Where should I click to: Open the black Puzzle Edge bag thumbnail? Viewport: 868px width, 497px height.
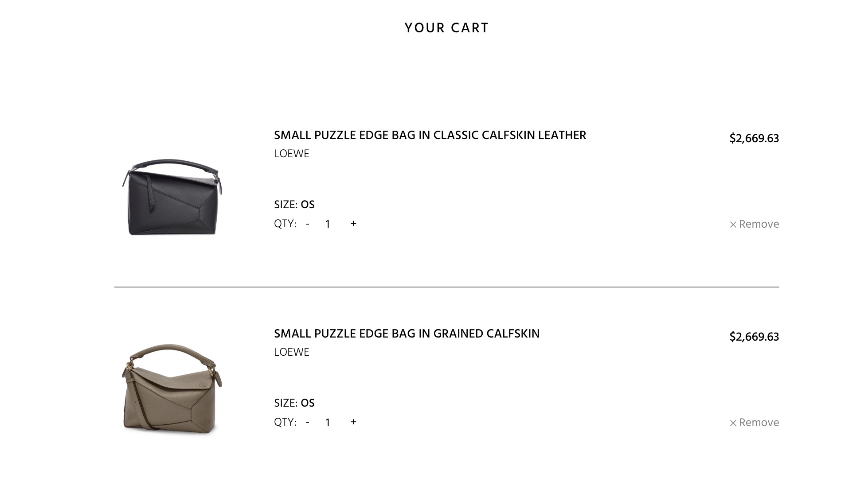click(172, 197)
